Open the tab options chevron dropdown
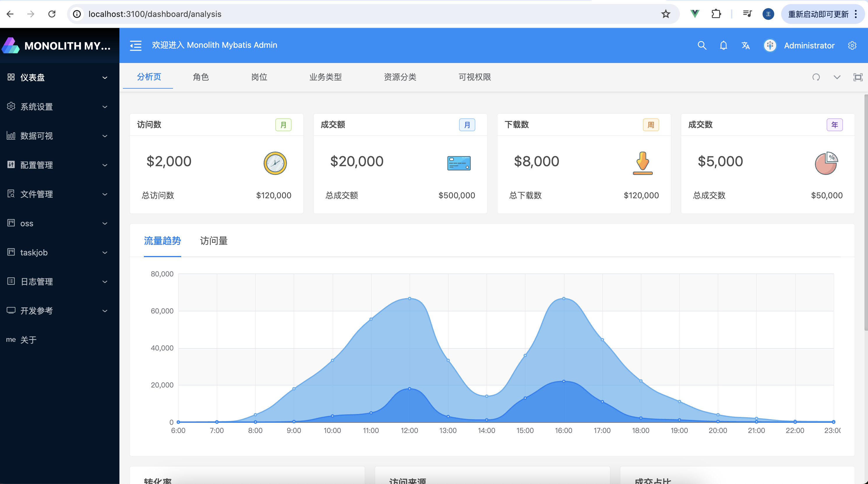This screenshot has height=484, width=868. [x=837, y=77]
